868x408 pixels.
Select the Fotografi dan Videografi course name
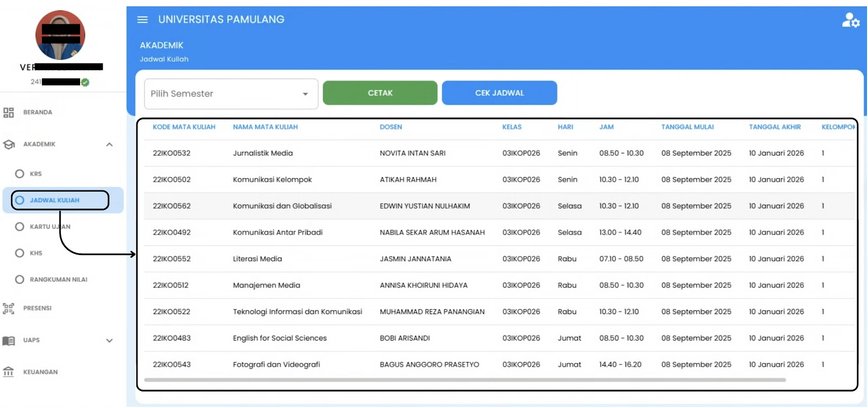point(277,365)
